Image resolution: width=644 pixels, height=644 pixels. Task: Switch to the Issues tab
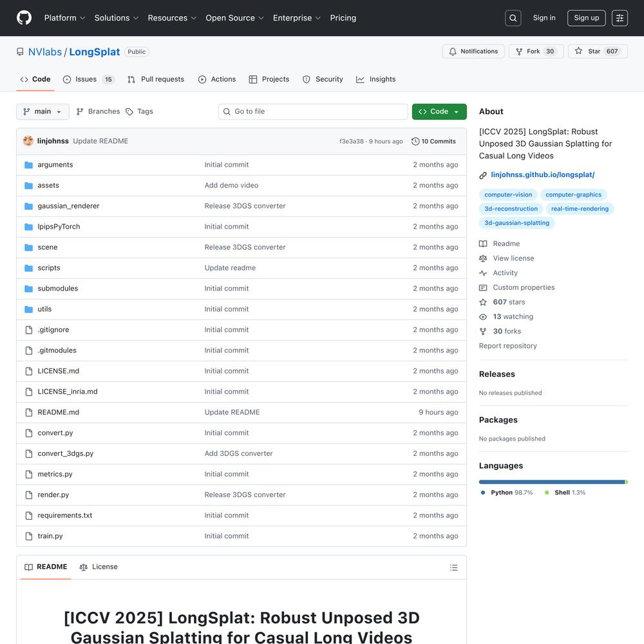[86, 79]
